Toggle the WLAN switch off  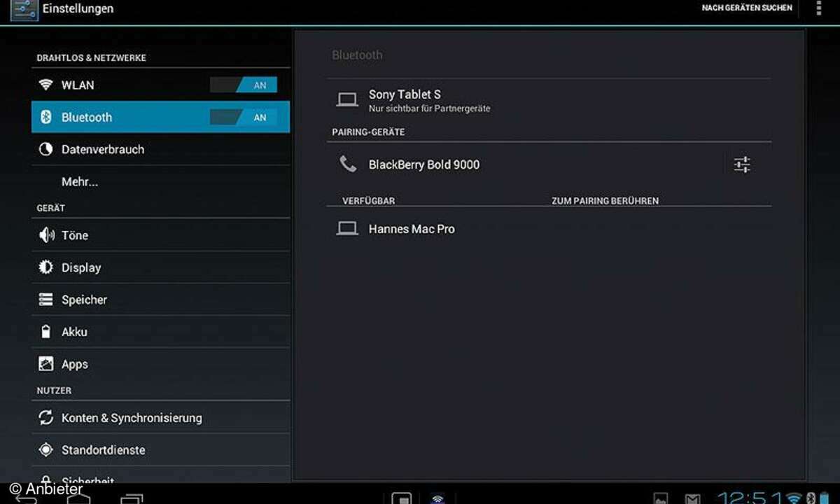coord(244,85)
